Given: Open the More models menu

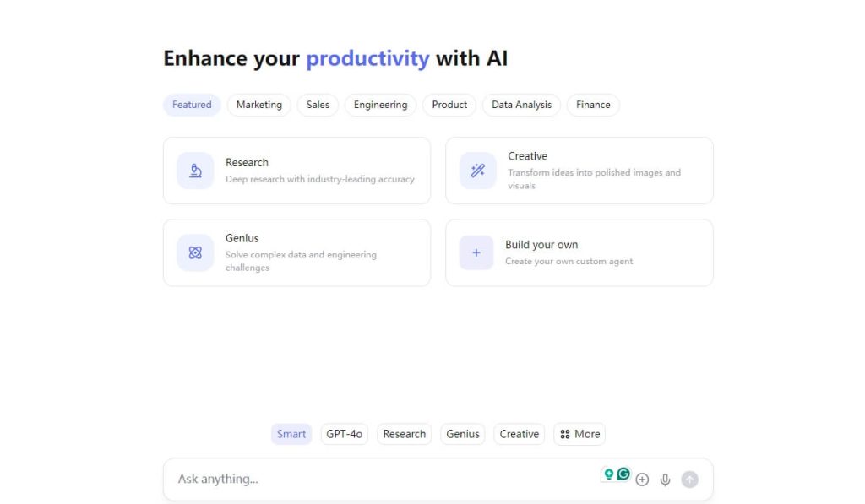Looking at the screenshot, I should (x=579, y=433).
